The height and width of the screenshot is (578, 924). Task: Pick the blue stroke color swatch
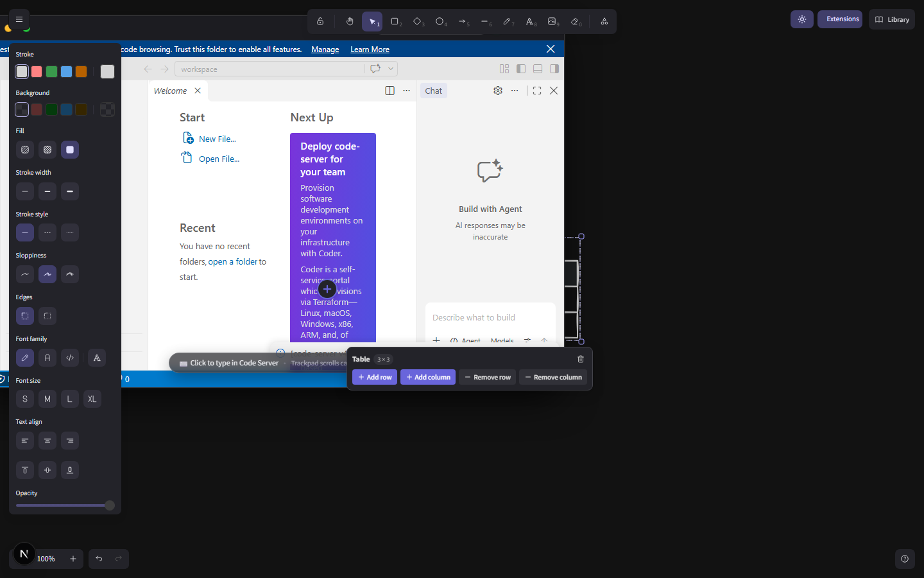(66, 71)
